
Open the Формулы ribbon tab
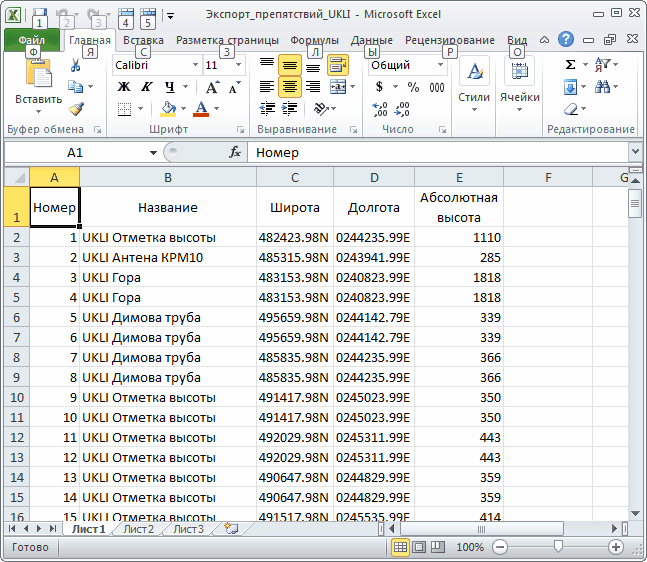pyautogui.click(x=314, y=40)
